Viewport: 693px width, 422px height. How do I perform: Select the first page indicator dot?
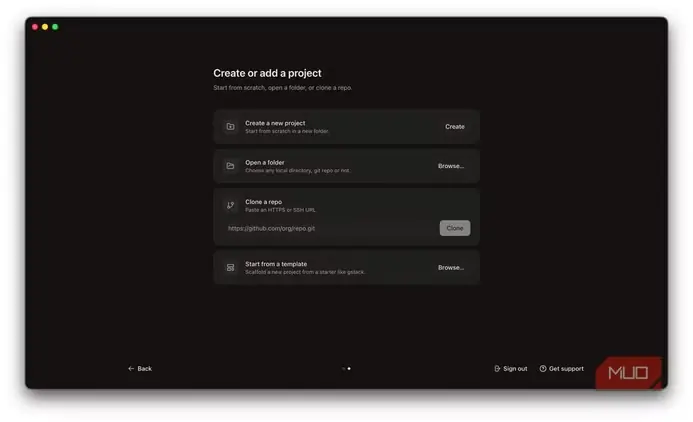tap(343, 369)
